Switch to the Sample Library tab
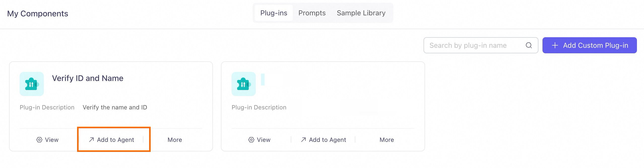644x168 pixels. point(361,13)
